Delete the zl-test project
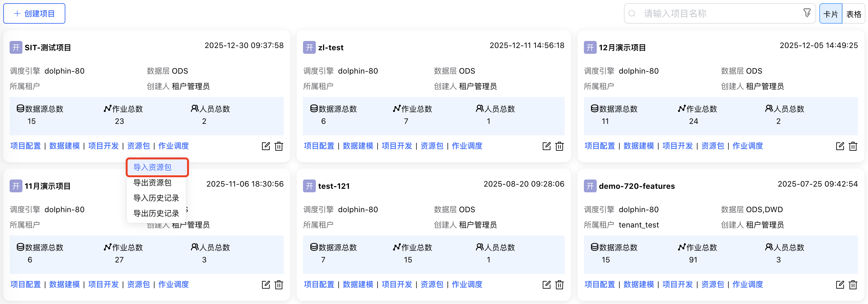 (559, 146)
